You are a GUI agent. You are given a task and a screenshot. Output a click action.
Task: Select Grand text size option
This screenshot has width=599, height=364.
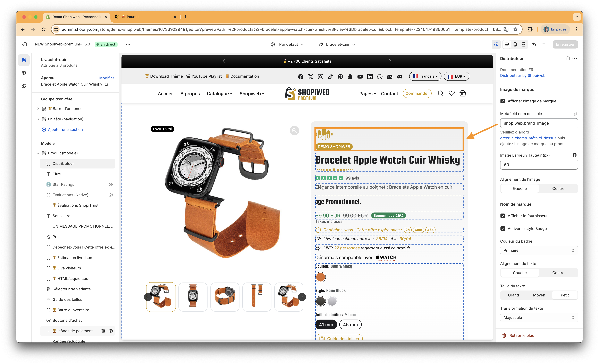click(513, 295)
